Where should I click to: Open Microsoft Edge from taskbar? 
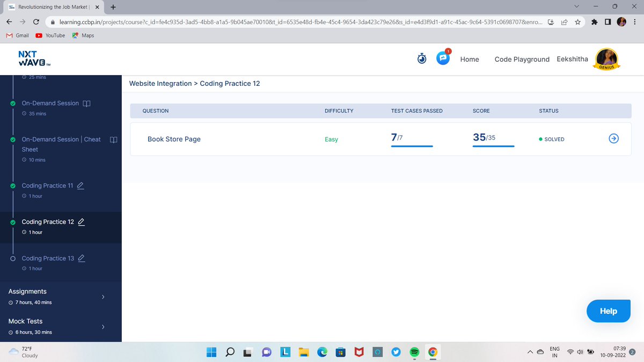pos(322,352)
